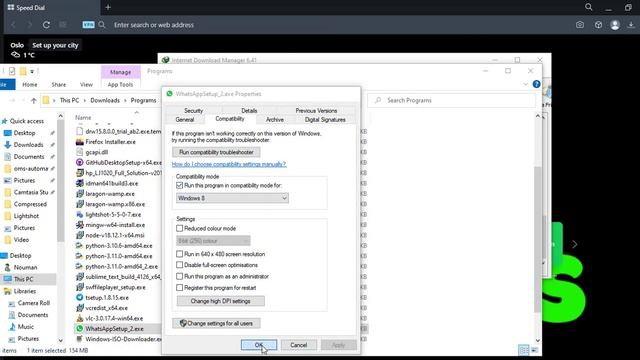
Task: Click Run compatibility troubleshooter button
Action: pyautogui.click(x=216, y=152)
